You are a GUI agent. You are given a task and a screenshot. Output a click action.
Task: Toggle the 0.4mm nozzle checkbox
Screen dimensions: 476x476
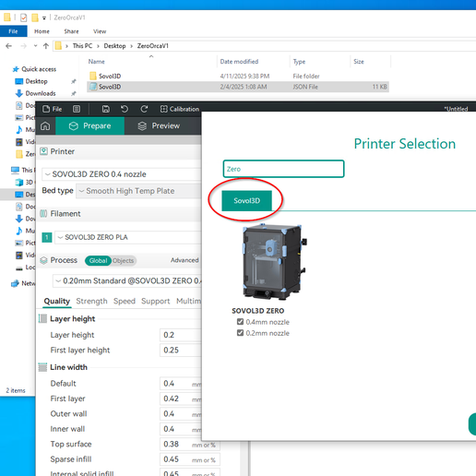(240, 322)
